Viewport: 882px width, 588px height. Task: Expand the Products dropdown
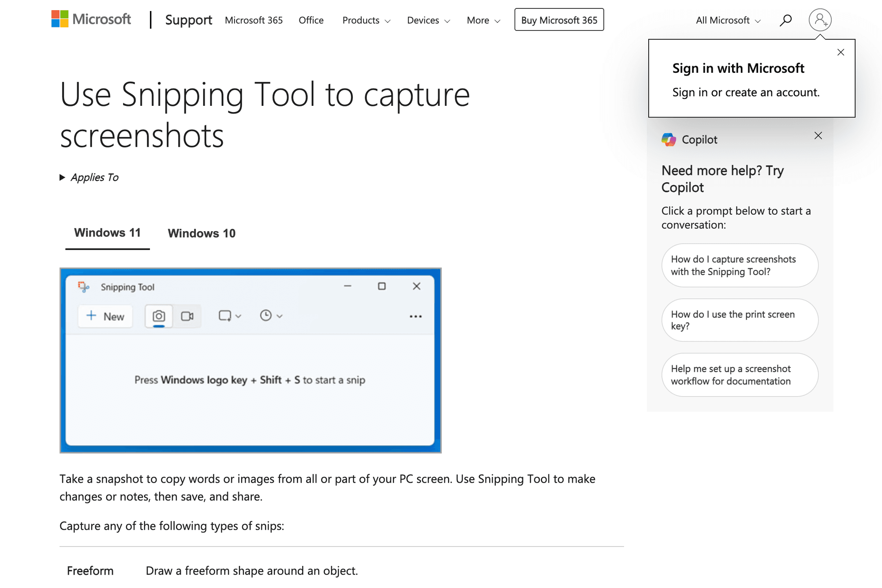tap(366, 20)
